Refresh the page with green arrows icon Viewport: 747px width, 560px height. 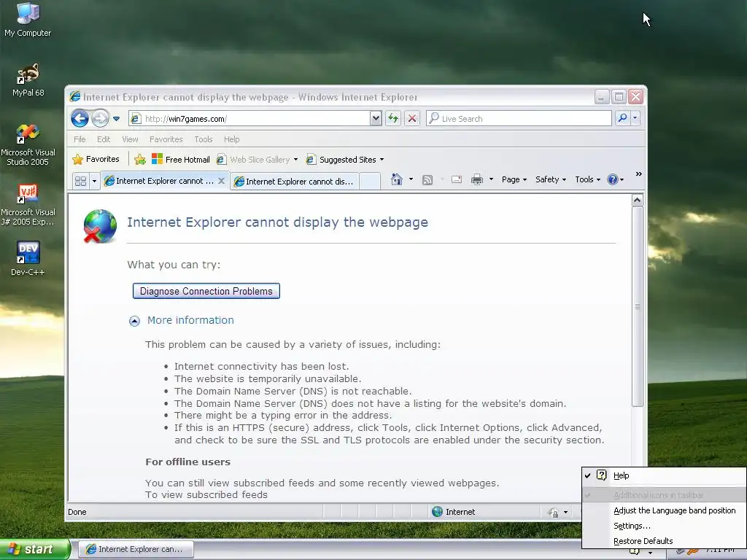(x=393, y=119)
